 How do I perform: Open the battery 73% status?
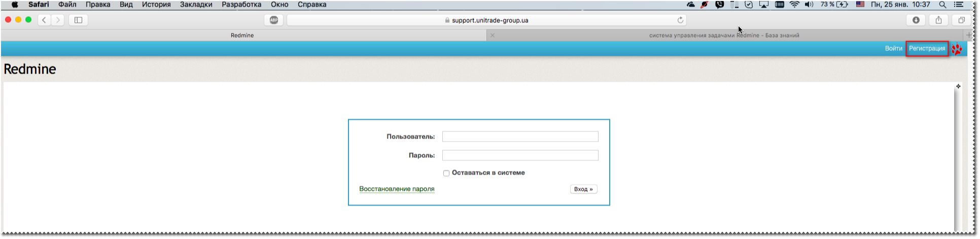pos(834,5)
